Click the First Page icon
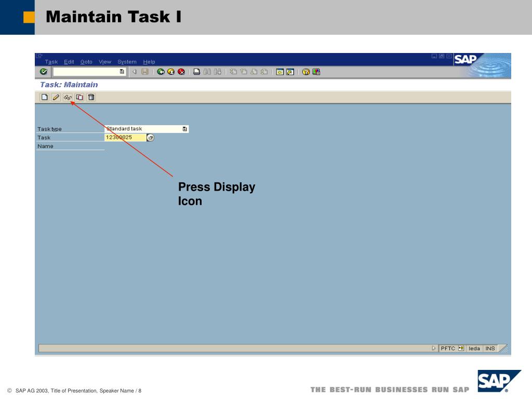532x399 pixels. (233, 72)
